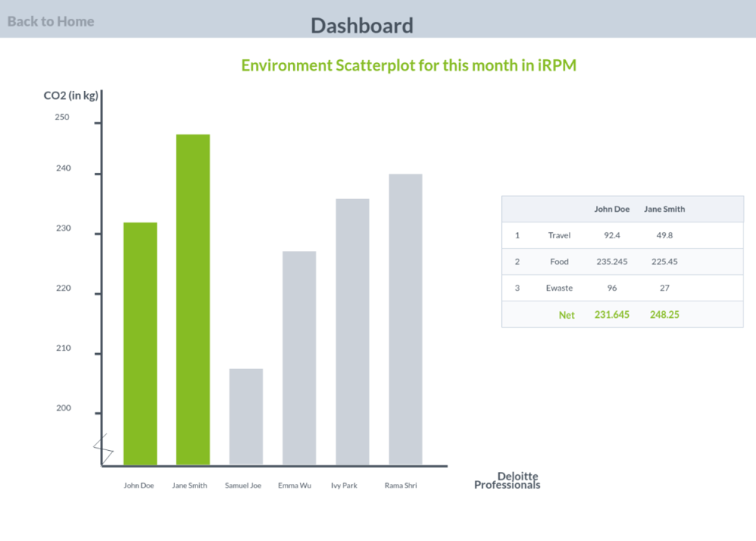The width and height of the screenshot is (756, 541).
Task: Select John Doe's green bar
Action: 141,344
